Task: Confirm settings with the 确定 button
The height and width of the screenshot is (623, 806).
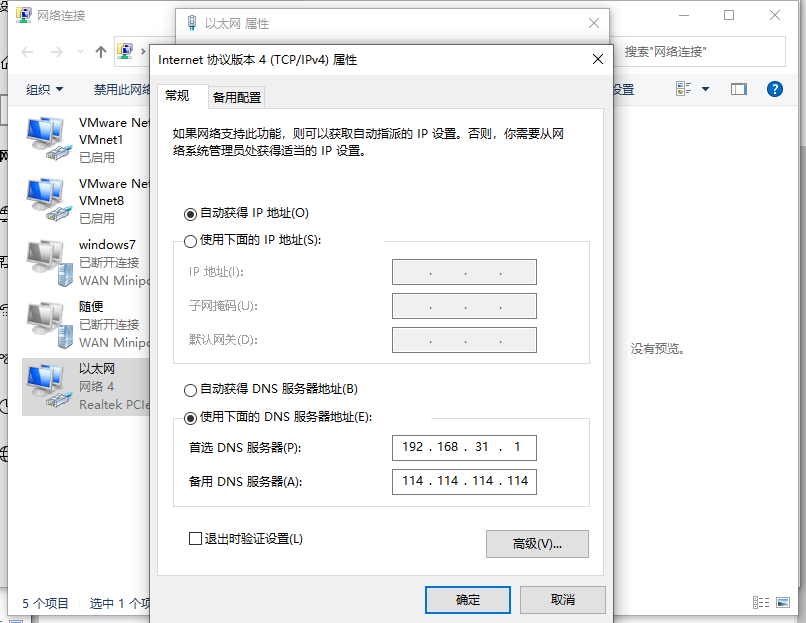Action: (467, 600)
